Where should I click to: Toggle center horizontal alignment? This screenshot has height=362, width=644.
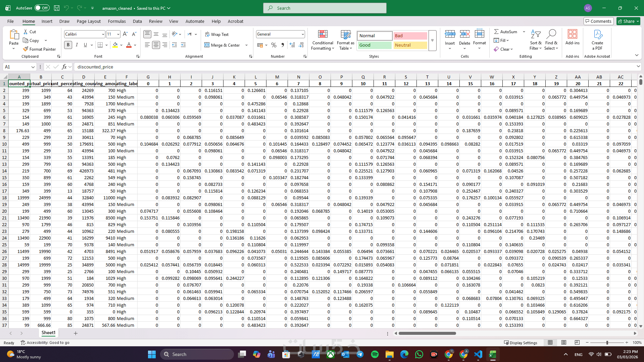pos(156,45)
